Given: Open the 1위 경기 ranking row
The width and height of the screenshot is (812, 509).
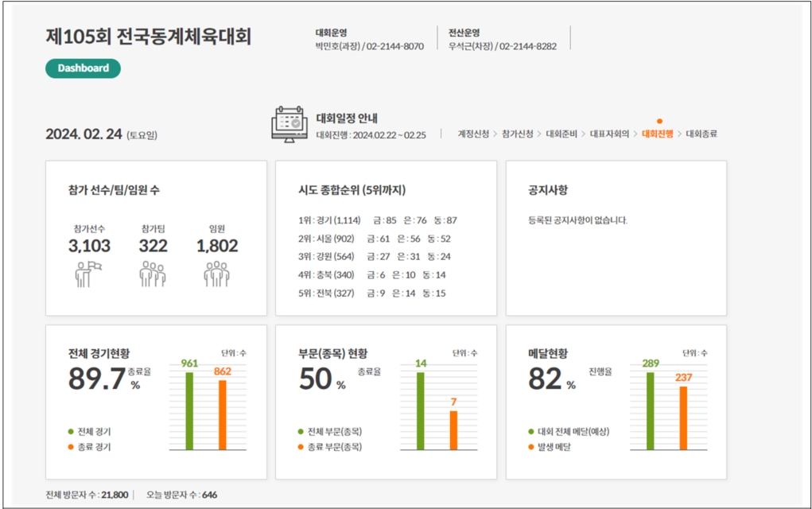Looking at the screenshot, I should (375, 220).
